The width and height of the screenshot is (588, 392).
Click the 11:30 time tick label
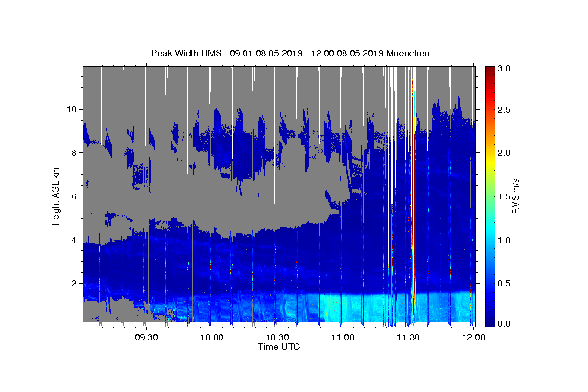click(x=408, y=338)
